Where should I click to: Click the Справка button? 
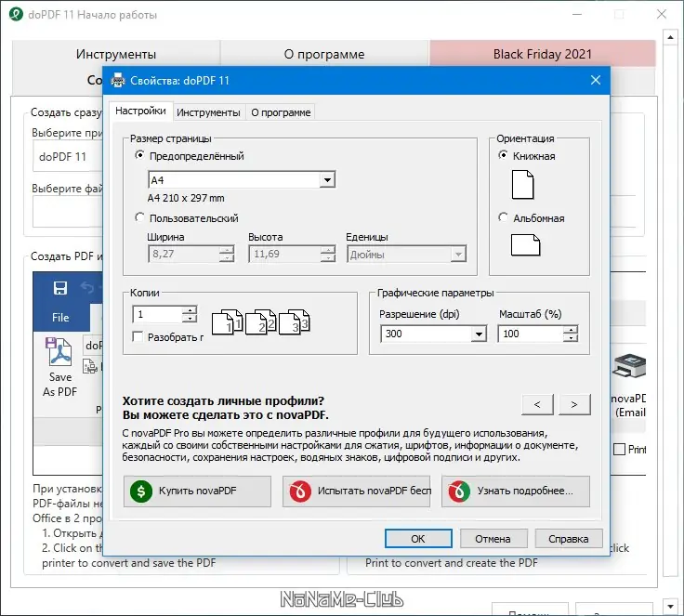tap(569, 539)
